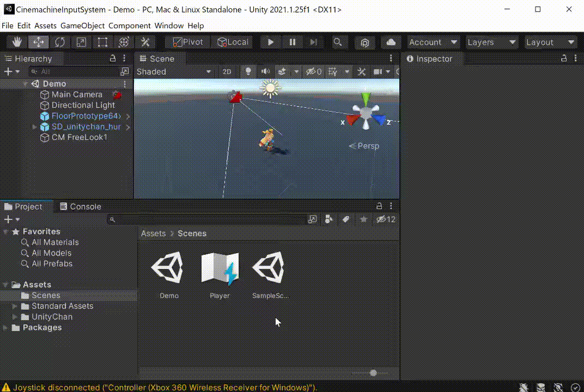The height and width of the screenshot is (392, 584).
Task: Save the current search as favorite
Action: 363,219
